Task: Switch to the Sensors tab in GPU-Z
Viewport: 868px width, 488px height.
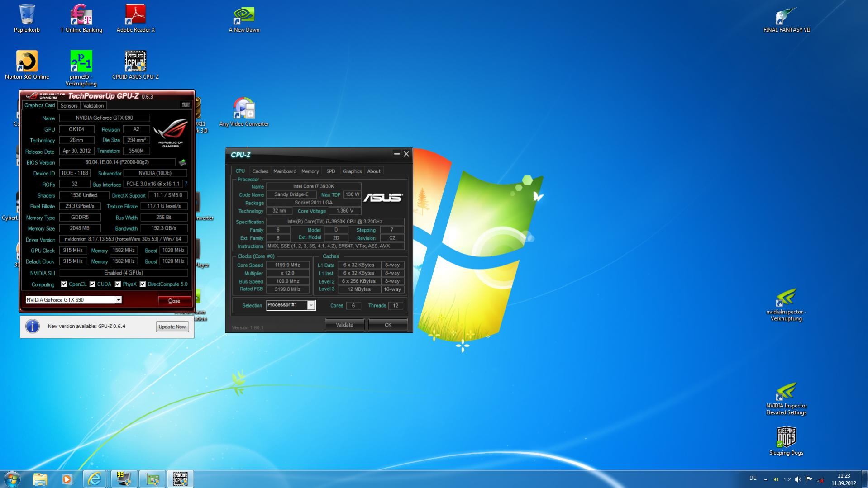Action: pos(69,105)
